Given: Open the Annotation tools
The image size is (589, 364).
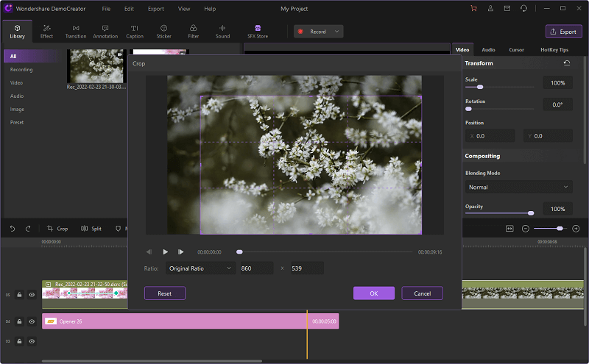Looking at the screenshot, I should tap(105, 31).
